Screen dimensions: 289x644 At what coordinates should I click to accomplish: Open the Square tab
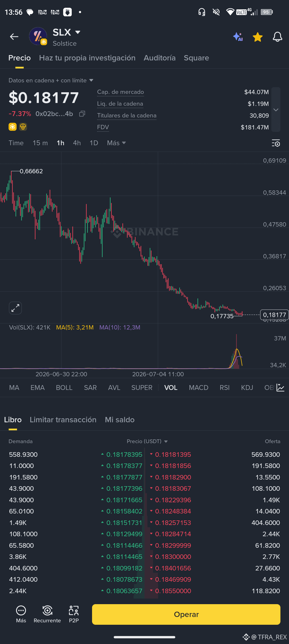(196, 58)
